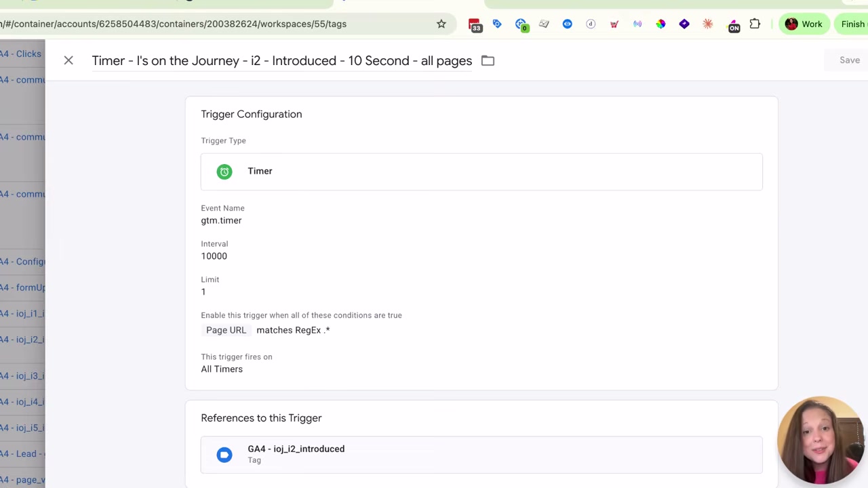This screenshot has height=488, width=868.
Task: Bookmark this page with the star icon
Action: (x=441, y=24)
